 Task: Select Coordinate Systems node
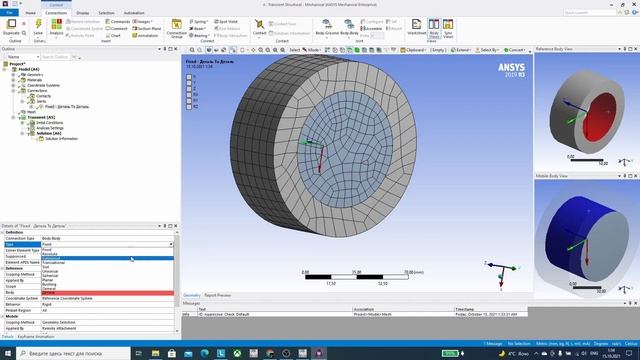pos(43,85)
